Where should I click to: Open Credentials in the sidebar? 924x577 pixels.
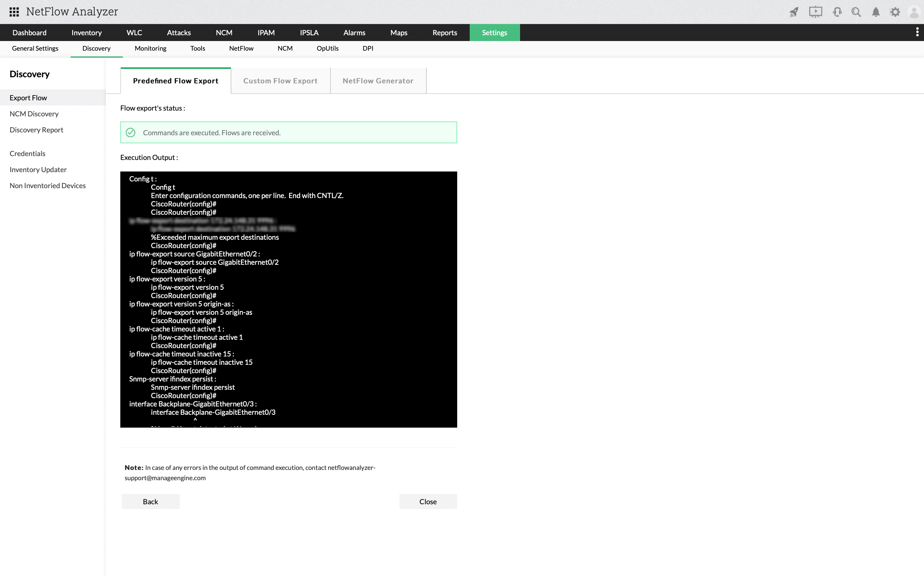(28, 154)
